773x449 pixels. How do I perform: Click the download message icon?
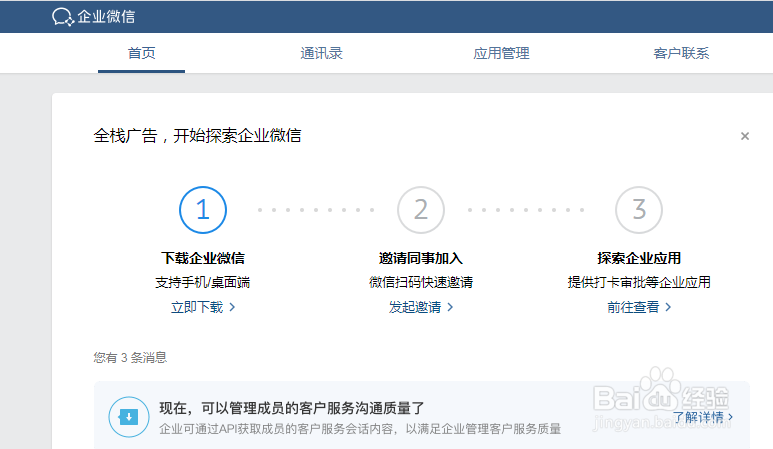[x=129, y=417]
